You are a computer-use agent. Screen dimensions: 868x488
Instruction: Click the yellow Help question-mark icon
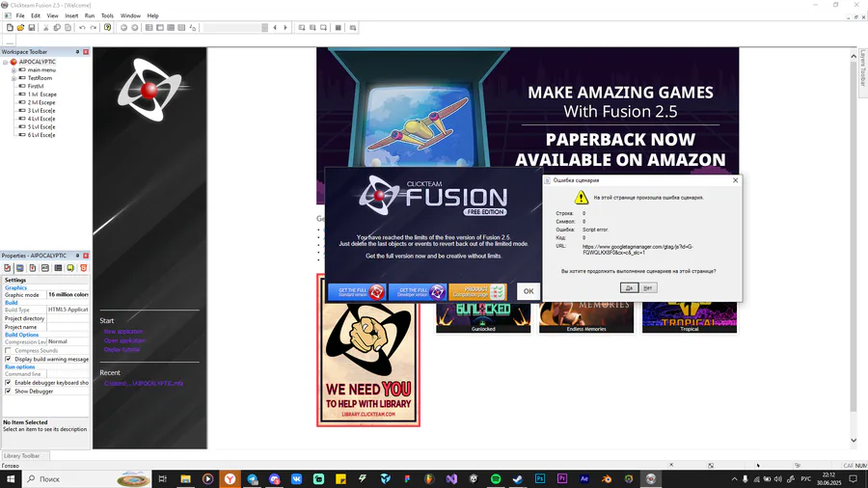[107, 28]
